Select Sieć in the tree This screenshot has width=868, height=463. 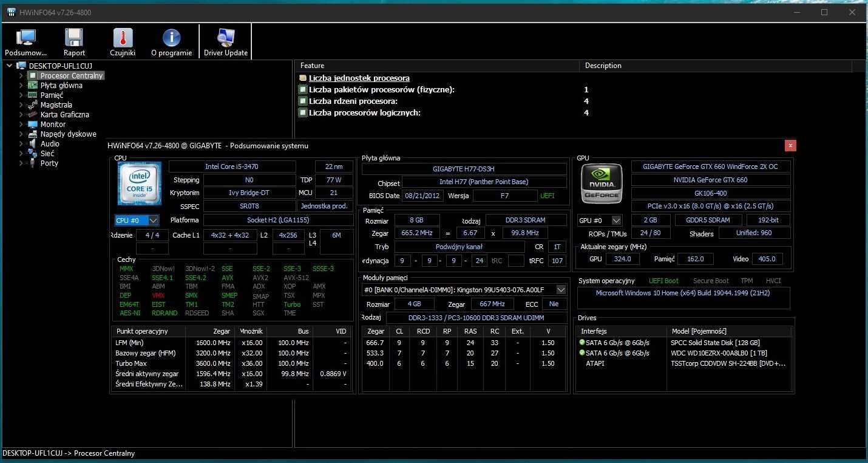(x=47, y=154)
